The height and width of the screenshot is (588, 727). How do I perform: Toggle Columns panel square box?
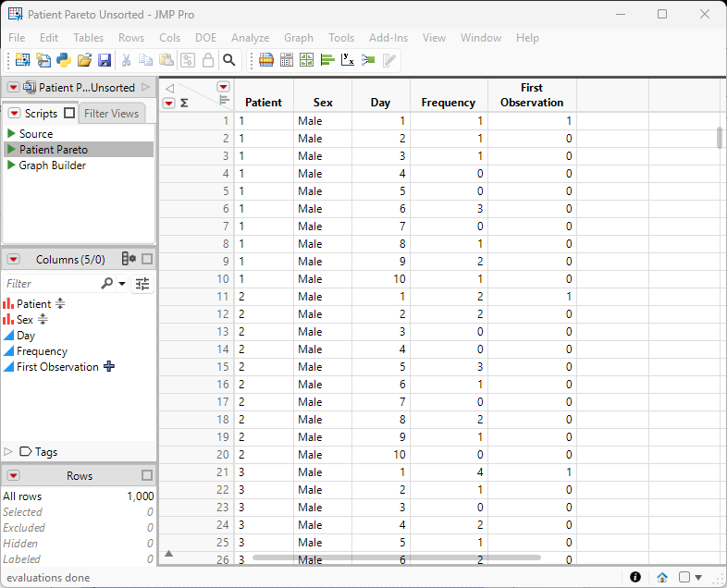tap(147, 259)
